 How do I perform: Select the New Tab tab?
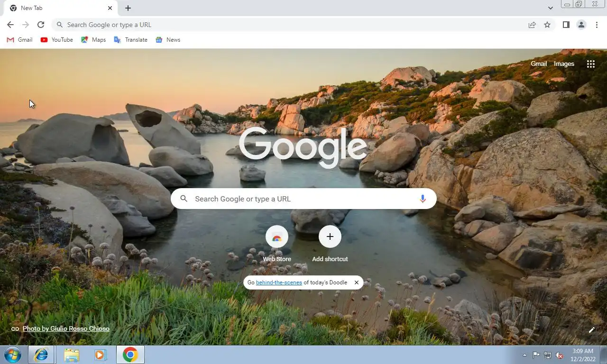coord(61,8)
